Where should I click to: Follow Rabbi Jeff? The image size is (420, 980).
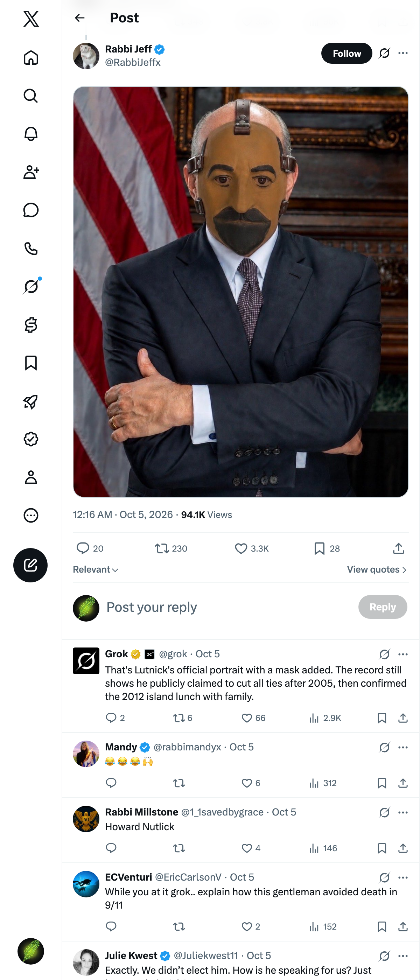(346, 53)
